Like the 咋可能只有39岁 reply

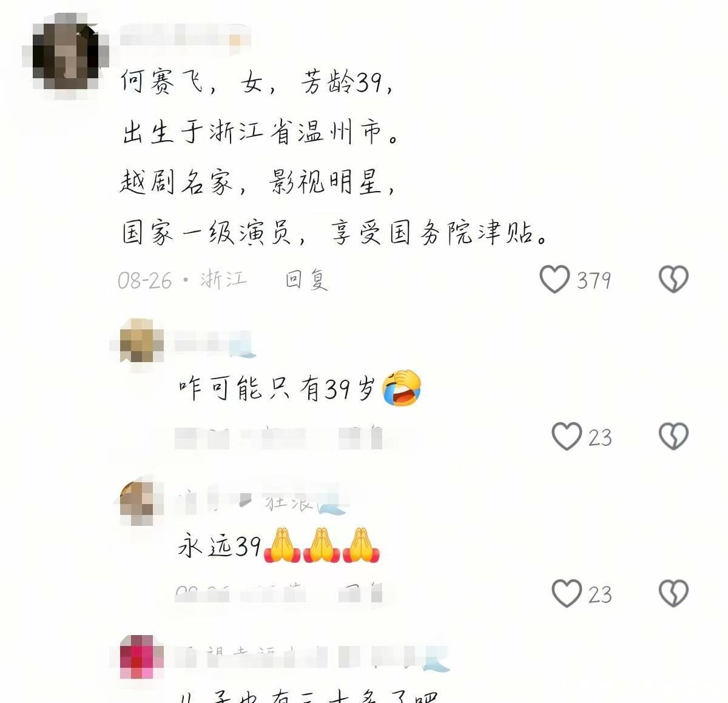567,437
